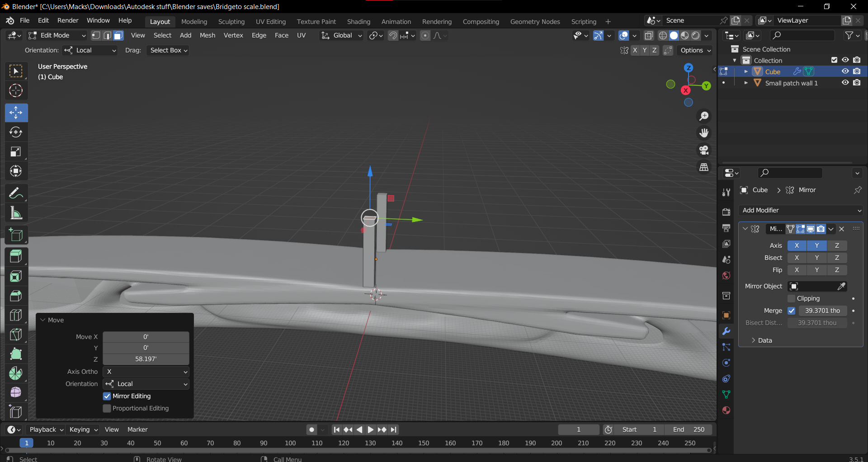Switch to Modeling workspace tab
Viewport: 868px width, 462px height.
pyautogui.click(x=194, y=22)
